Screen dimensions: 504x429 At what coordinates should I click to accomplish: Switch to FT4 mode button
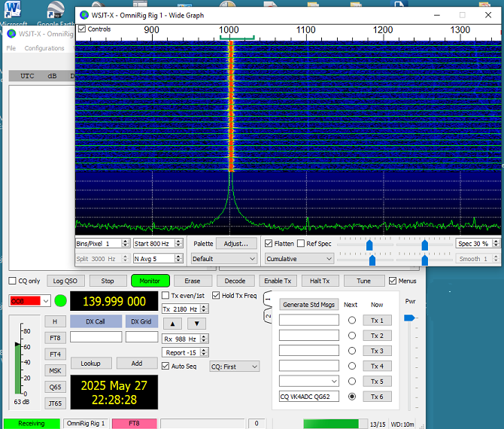55,354
